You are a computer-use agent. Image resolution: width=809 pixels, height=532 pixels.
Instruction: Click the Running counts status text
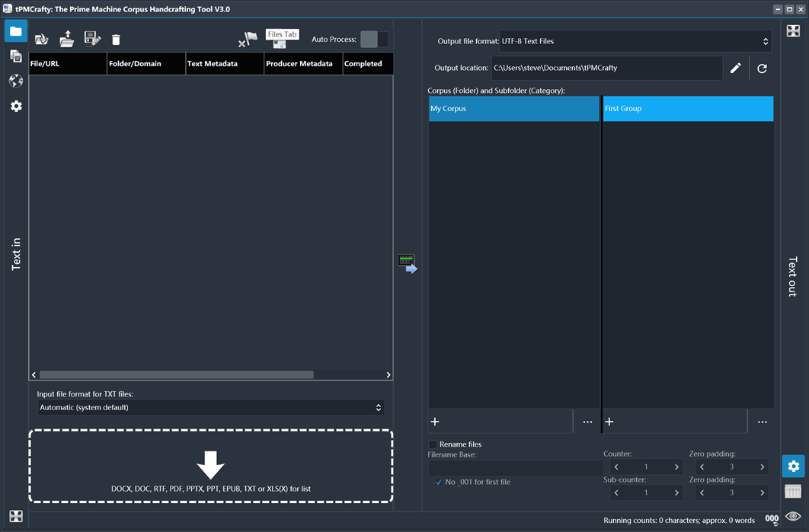679,520
